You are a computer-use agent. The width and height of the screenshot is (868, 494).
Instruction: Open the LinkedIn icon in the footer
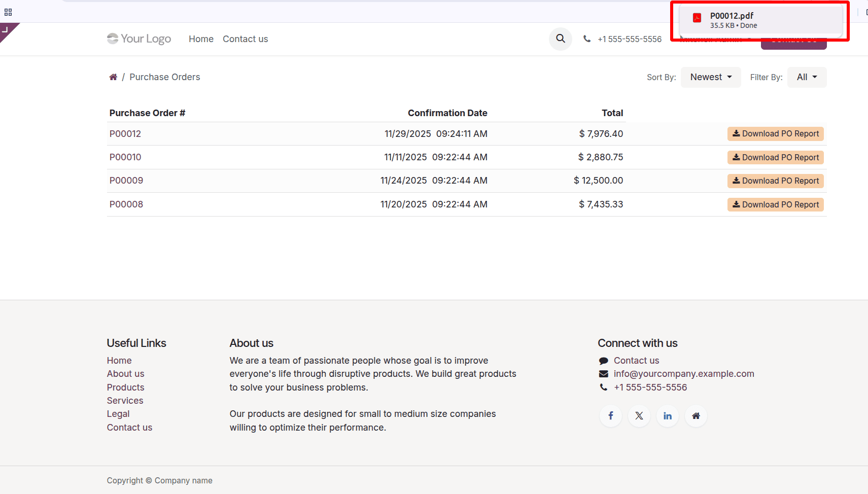668,415
